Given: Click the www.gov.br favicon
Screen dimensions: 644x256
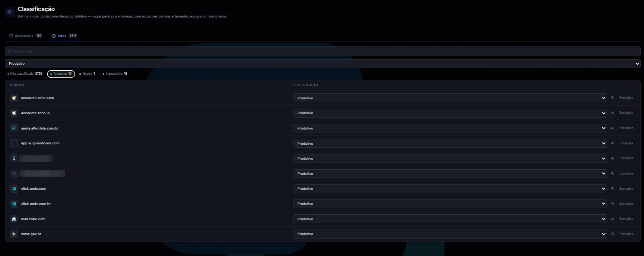Looking at the screenshot, I should (14, 234).
